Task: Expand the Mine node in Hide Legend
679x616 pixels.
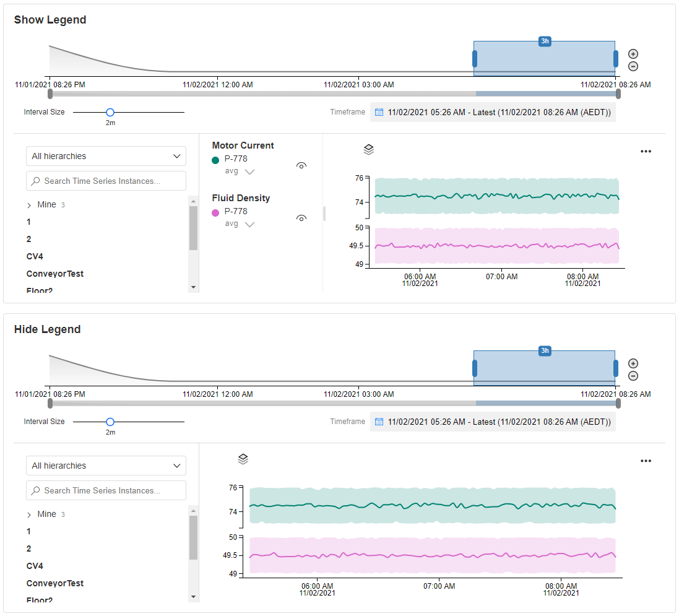Action: click(x=29, y=515)
